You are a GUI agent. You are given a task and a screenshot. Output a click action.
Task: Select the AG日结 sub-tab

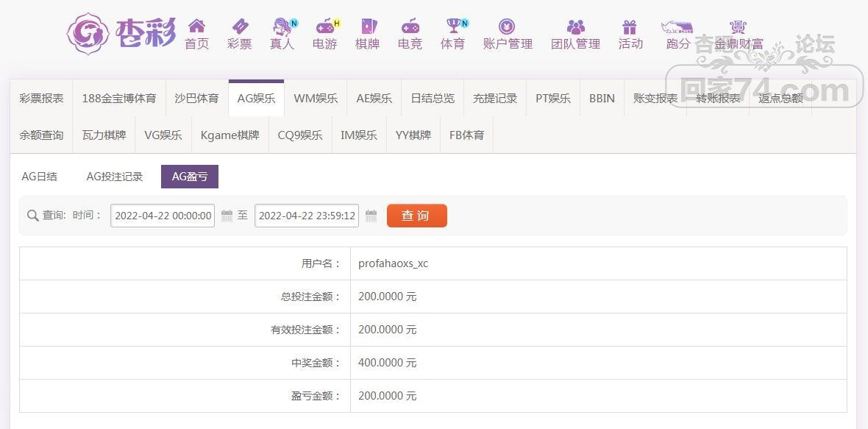(x=39, y=177)
